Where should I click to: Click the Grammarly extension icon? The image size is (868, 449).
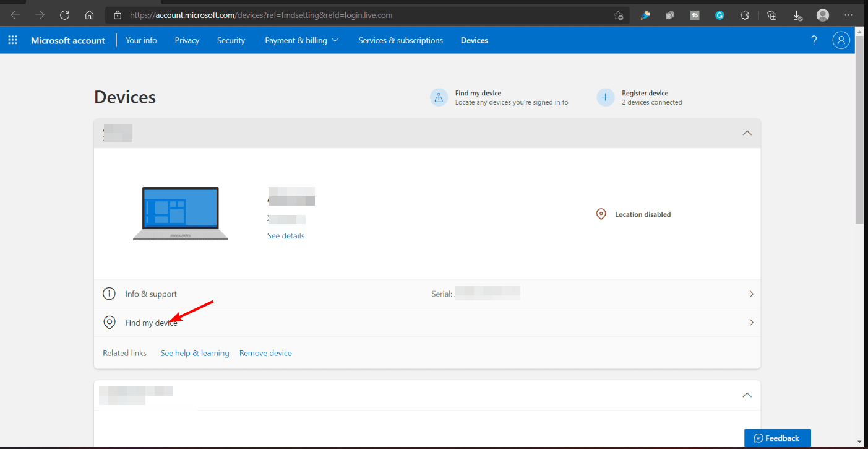(x=720, y=15)
